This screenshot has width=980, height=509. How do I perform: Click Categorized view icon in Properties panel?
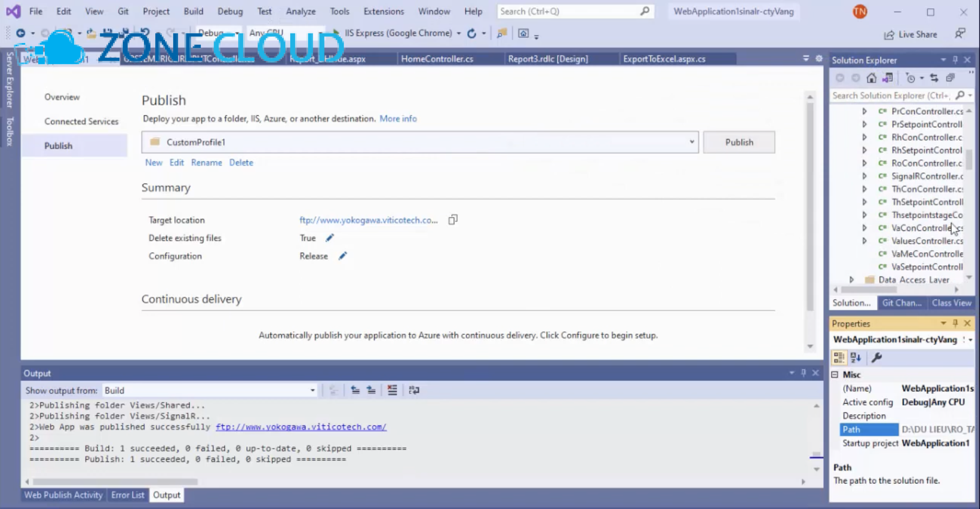(x=839, y=358)
